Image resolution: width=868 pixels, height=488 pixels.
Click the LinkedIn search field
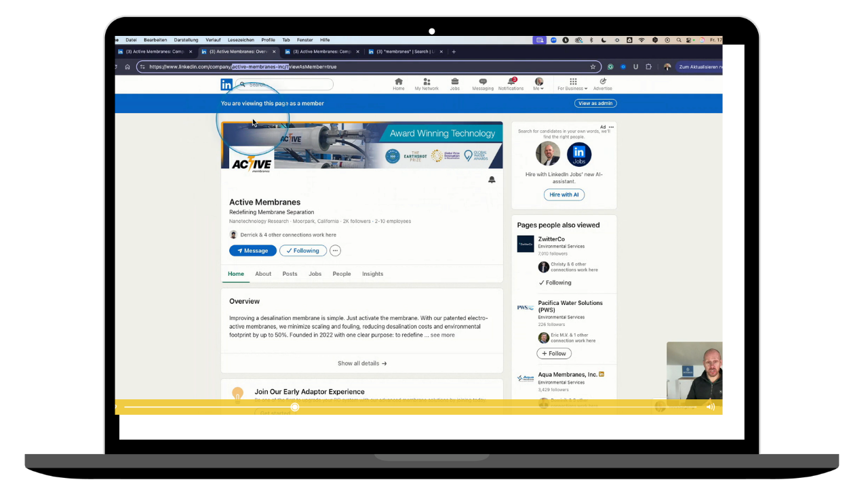285,85
